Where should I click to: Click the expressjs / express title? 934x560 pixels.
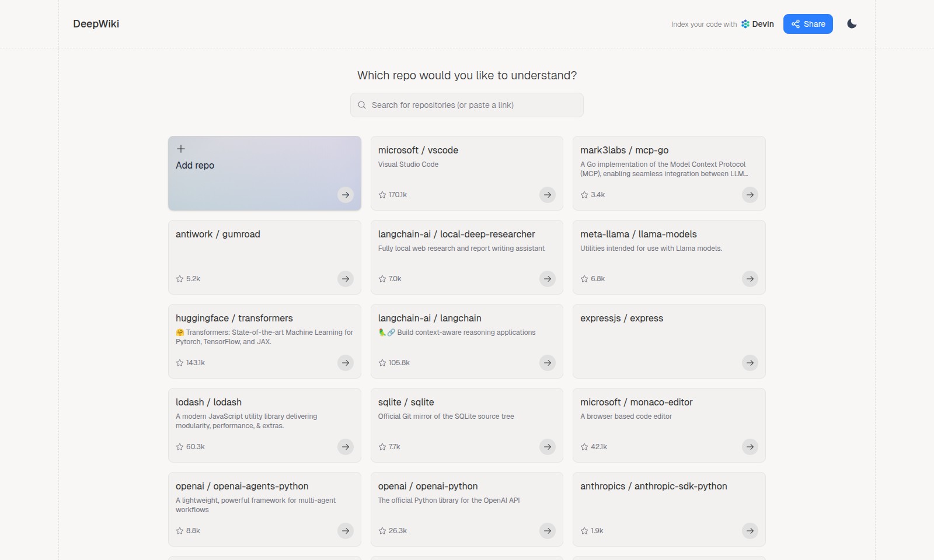[x=622, y=318]
